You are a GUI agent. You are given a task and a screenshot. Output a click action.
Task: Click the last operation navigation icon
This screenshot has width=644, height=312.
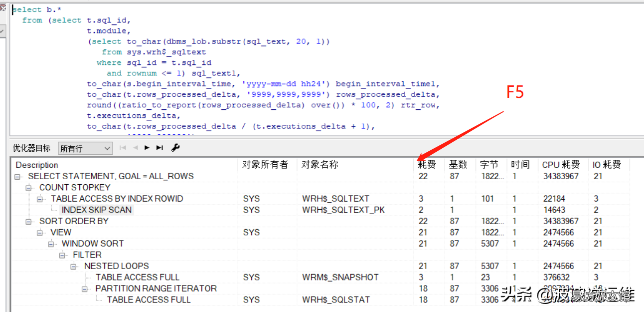pos(160,148)
